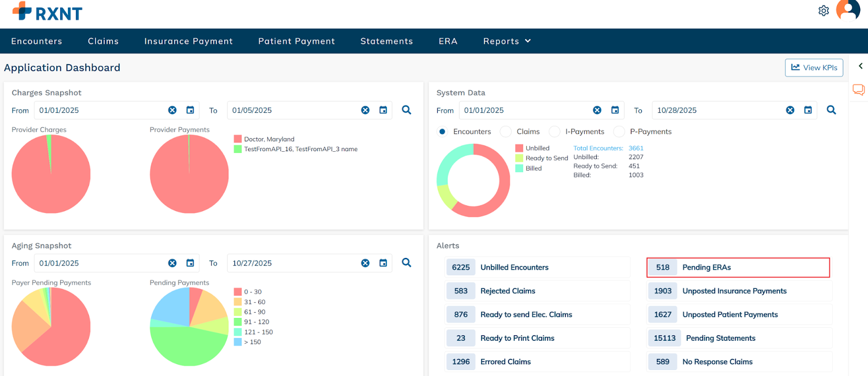Open the Insurance Payment menu
868x376 pixels.
188,41
